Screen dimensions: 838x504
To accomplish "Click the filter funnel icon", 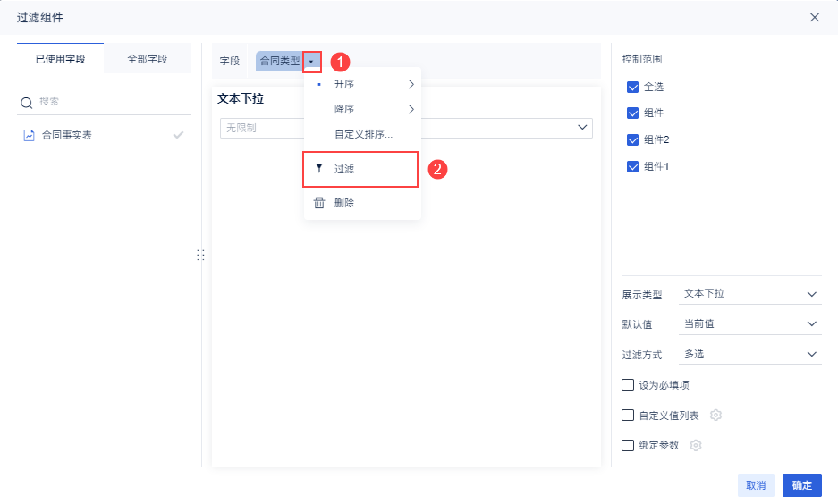I will pos(319,168).
